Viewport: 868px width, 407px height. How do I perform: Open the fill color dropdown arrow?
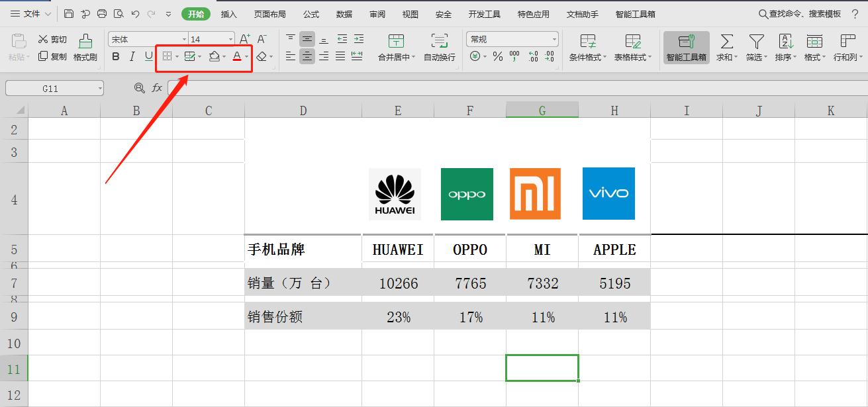[224, 58]
